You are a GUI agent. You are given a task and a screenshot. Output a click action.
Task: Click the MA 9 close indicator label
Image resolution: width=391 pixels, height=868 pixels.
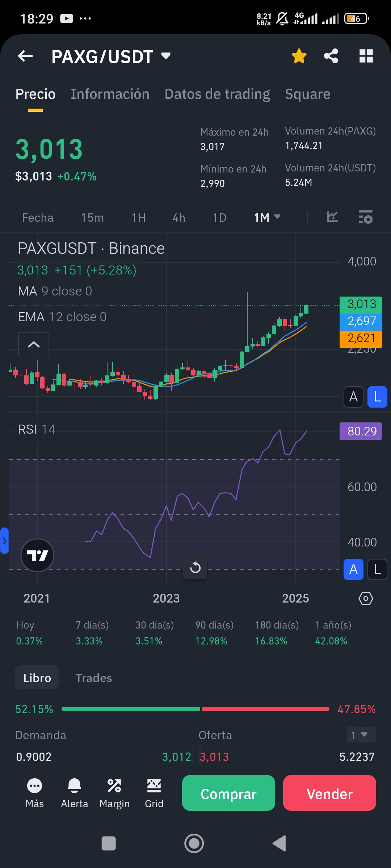pyautogui.click(x=55, y=291)
